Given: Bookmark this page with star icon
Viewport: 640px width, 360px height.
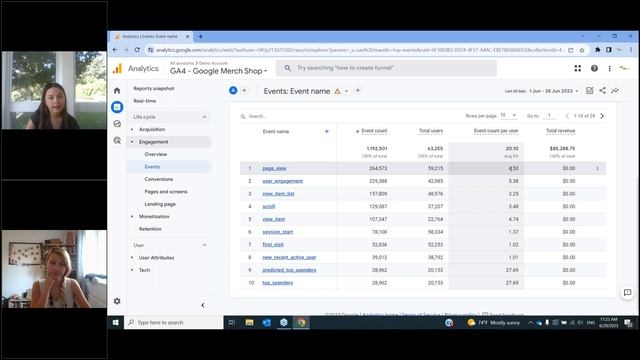Looking at the screenshot, I should pyautogui.click(x=582, y=50).
